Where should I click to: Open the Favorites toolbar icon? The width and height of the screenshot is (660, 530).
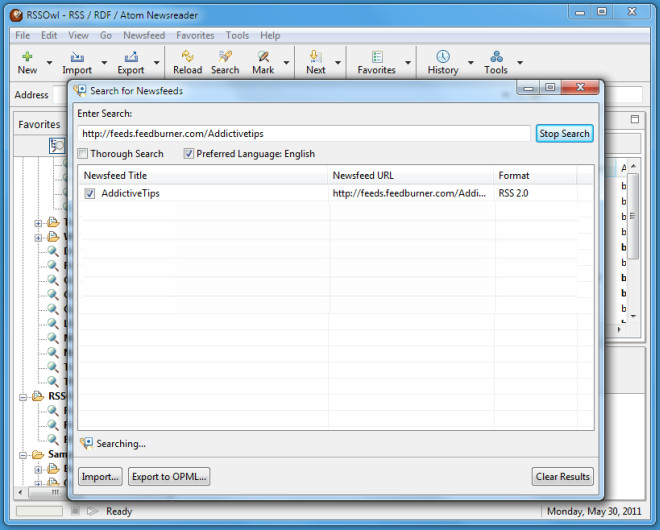377,56
